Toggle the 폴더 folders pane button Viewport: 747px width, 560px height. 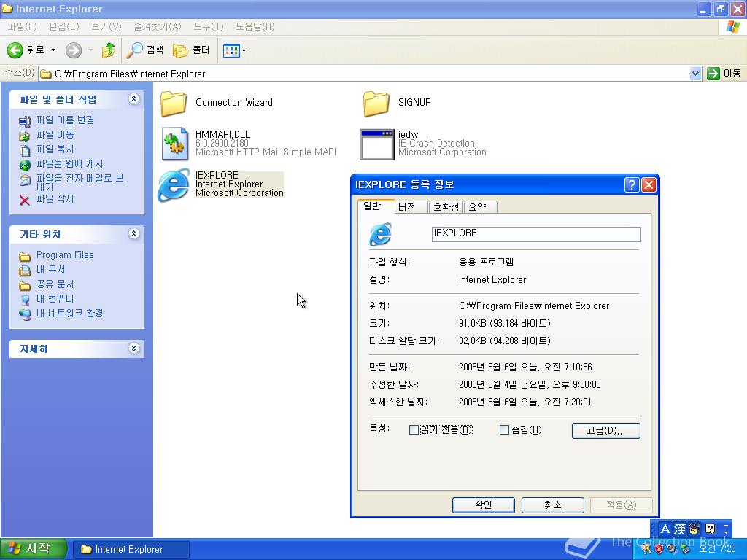(x=191, y=50)
